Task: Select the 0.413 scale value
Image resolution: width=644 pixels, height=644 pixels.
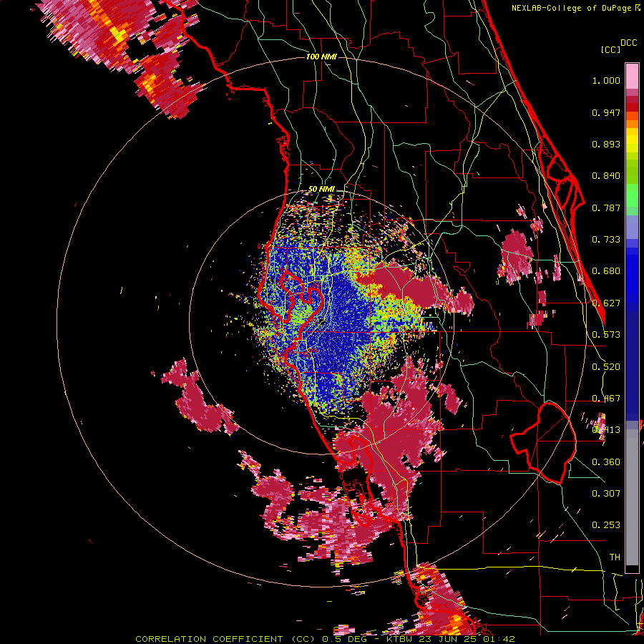Action: [606, 430]
